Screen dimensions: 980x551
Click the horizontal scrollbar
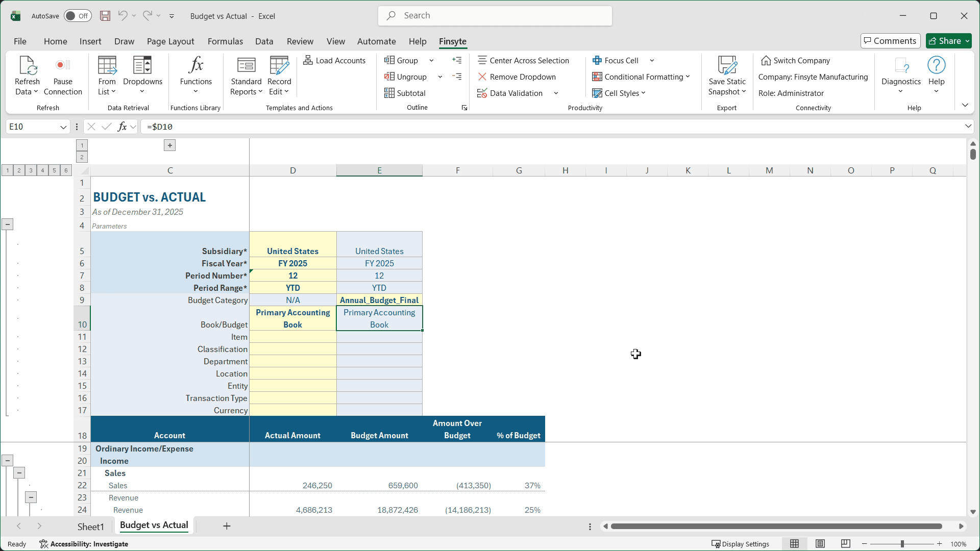click(x=776, y=526)
